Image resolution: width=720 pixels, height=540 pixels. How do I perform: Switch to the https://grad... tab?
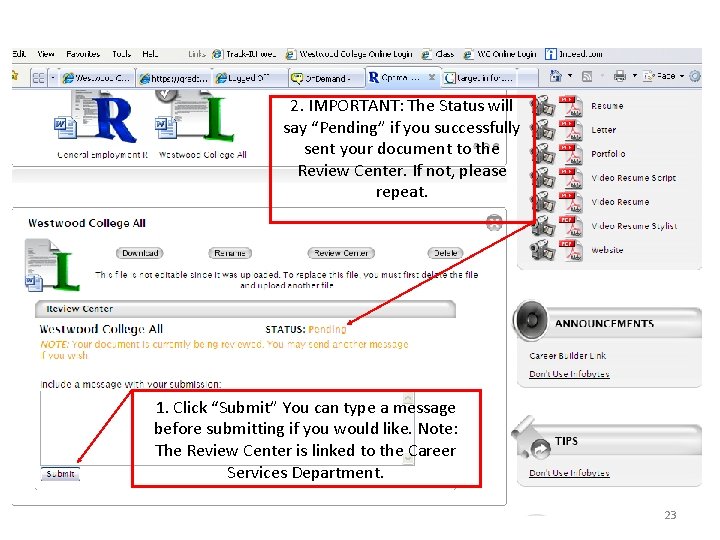(x=174, y=78)
